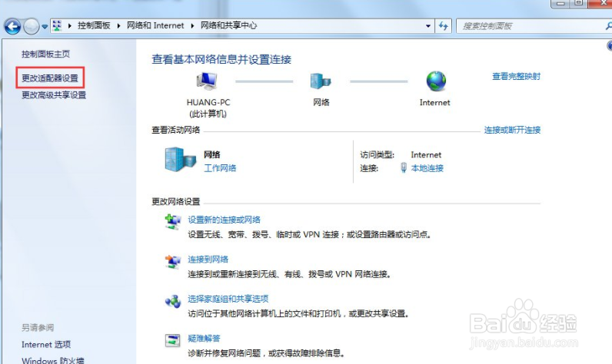Screen dimensions: 612x364
Task: Click the control panel icon in address bar
Action: click(x=57, y=25)
